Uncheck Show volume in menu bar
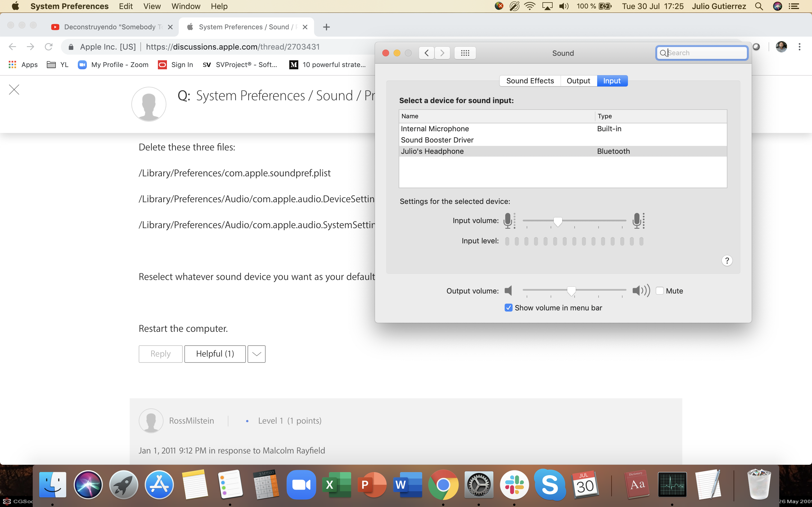Viewport: 812px width, 507px height. [x=508, y=308]
